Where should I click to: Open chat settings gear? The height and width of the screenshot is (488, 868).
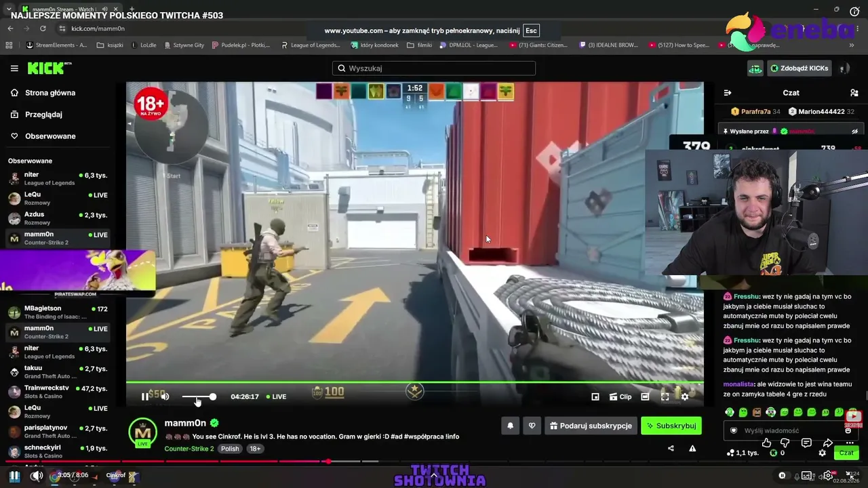coord(823,453)
